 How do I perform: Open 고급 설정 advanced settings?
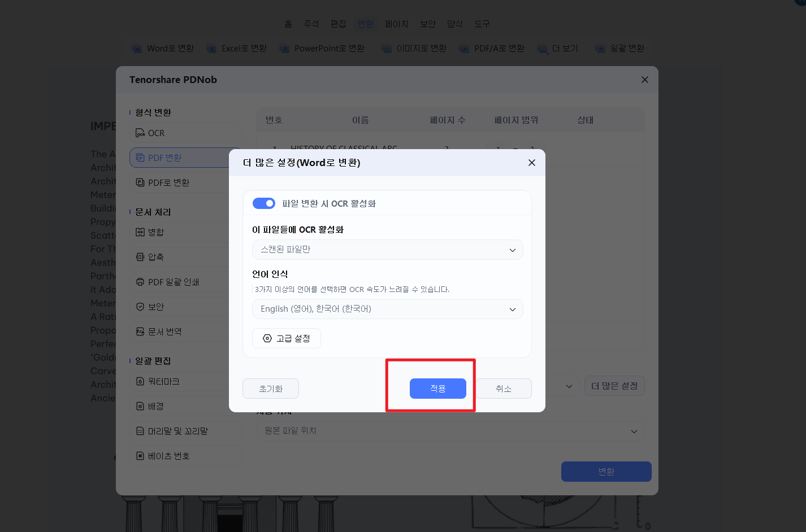(287, 338)
